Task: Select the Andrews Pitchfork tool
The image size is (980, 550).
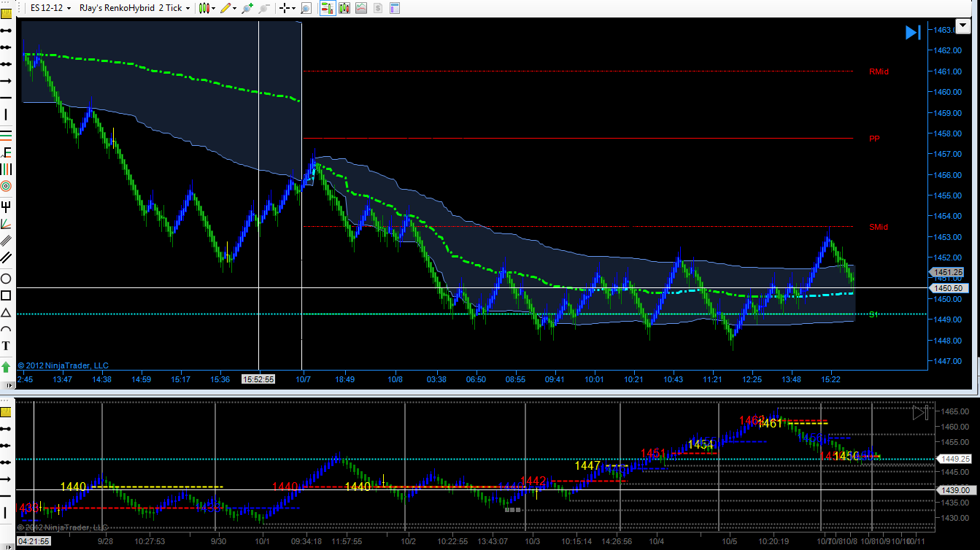Action: 6,206
